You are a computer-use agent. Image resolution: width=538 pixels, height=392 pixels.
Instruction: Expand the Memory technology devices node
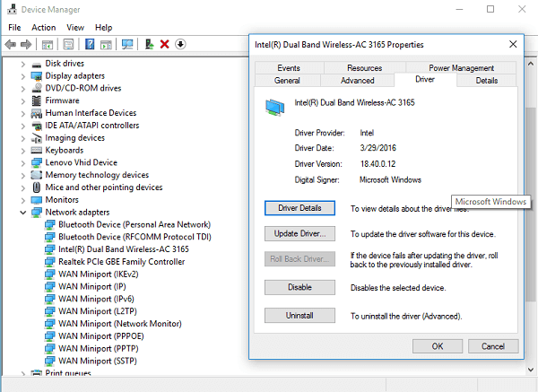click(x=23, y=176)
